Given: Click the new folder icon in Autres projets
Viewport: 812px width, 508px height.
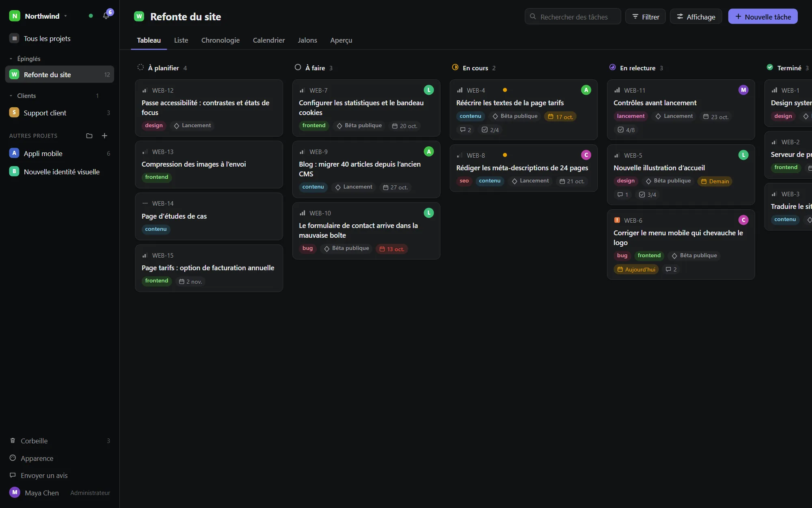Looking at the screenshot, I should [89, 136].
